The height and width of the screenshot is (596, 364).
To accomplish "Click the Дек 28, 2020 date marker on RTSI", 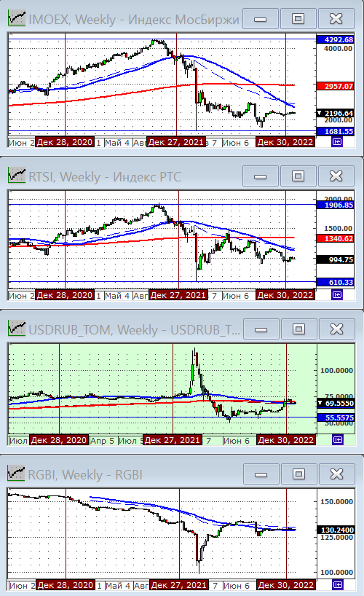I will (x=65, y=295).
